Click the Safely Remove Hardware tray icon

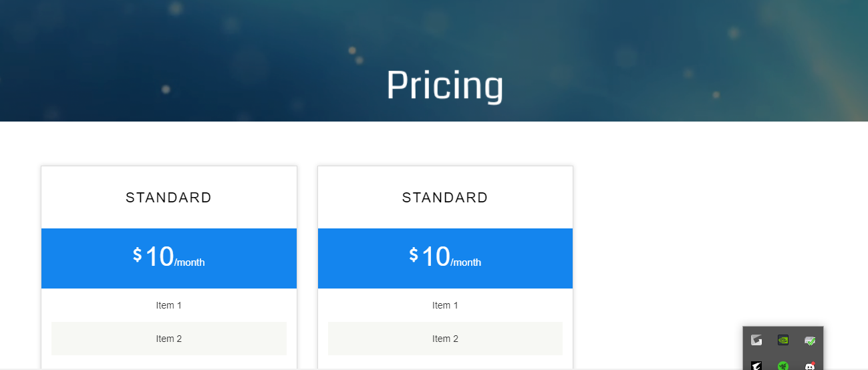pyautogui.click(x=810, y=340)
